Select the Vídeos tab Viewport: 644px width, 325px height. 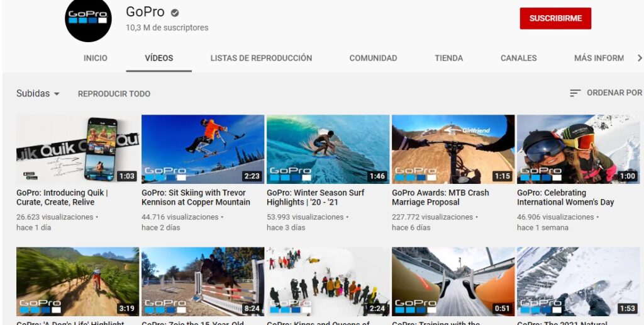click(159, 58)
